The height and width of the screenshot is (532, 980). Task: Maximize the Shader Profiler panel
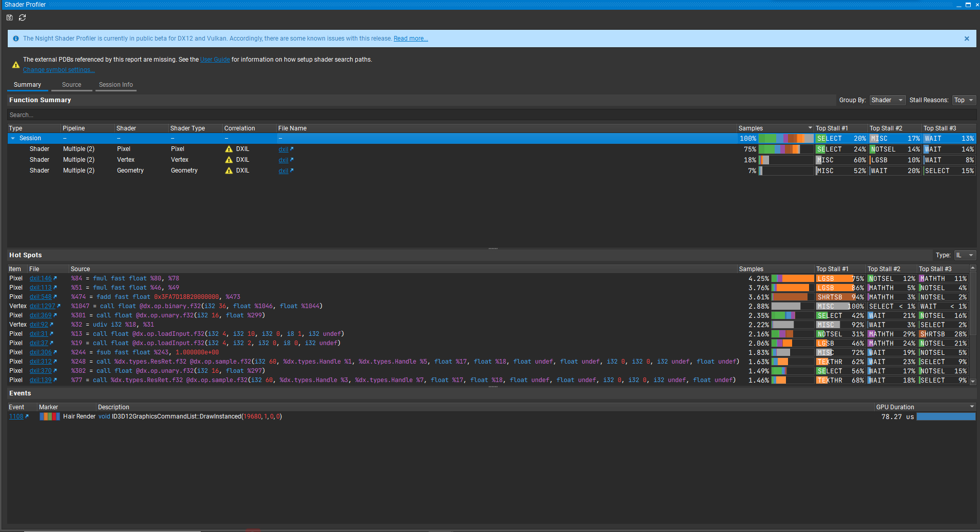click(968, 5)
